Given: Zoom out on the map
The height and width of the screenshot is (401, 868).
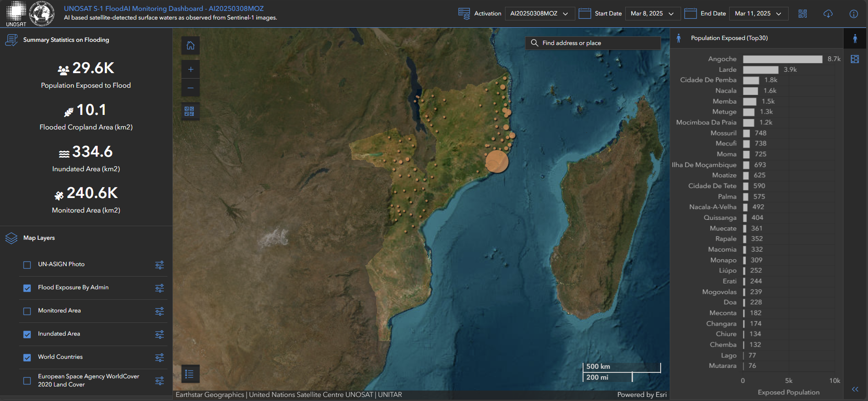Looking at the screenshot, I should point(191,88).
